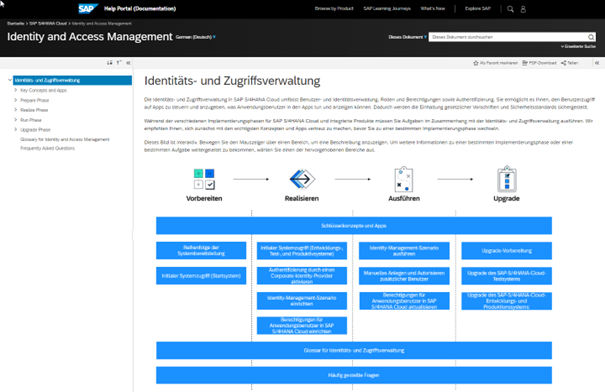Image resolution: width=605 pixels, height=392 pixels.
Task: Click Identity-Management-Szenario einrichten box
Action: (x=302, y=301)
